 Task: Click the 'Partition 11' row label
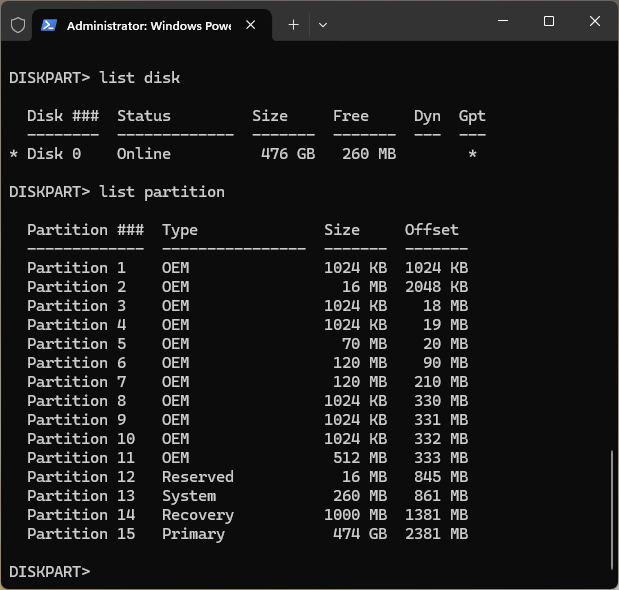81,458
